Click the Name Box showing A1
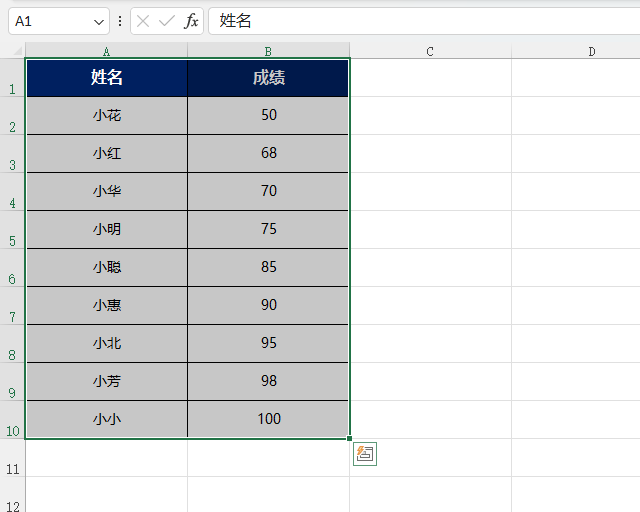The height and width of the screenshot is (512, 640). pos(59,21)
